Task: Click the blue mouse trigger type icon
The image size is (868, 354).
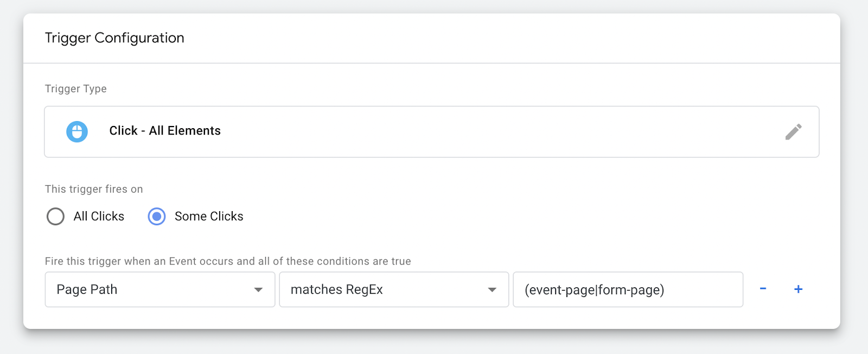Action: point(77,131)
